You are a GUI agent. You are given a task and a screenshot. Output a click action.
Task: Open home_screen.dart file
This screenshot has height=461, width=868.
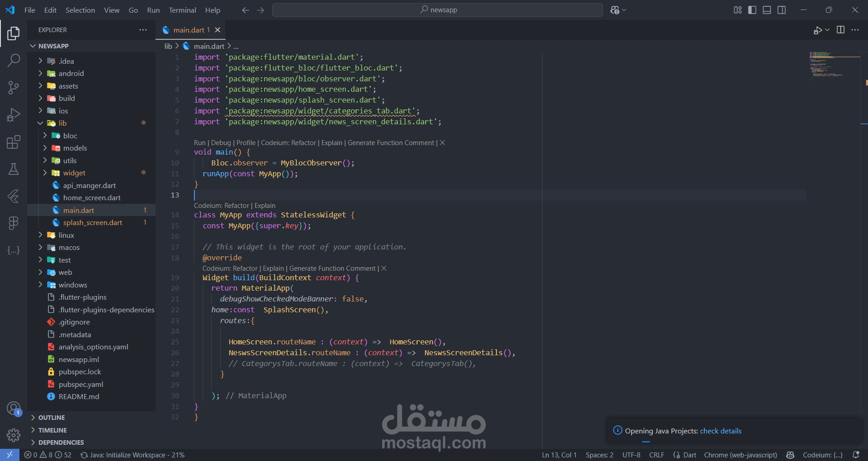92,198
